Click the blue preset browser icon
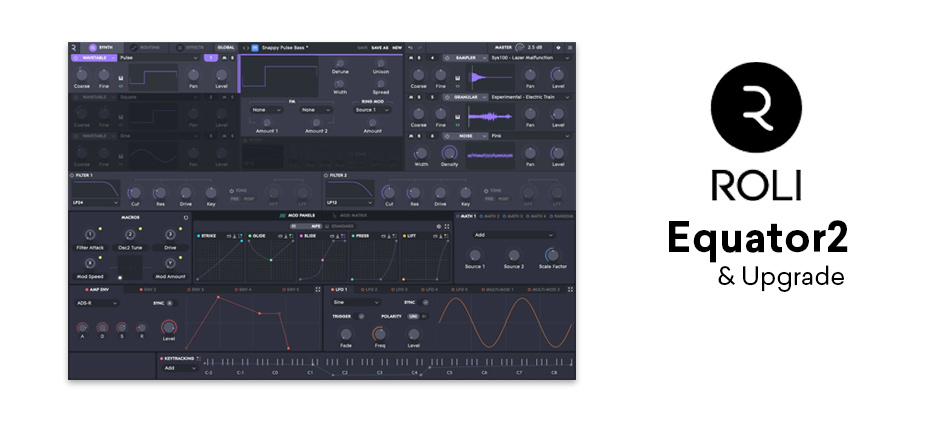This screenshot has height=426, width=950. pos(255,48)
